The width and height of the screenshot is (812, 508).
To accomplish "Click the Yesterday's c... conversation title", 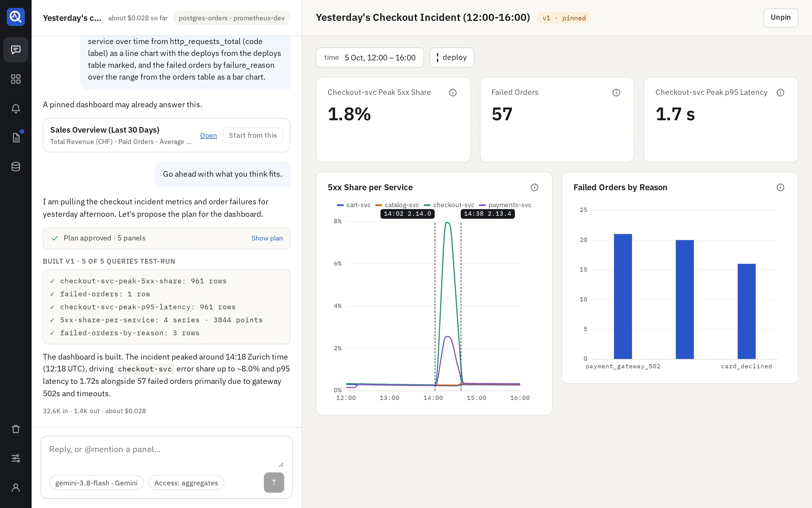I will 72,18.
